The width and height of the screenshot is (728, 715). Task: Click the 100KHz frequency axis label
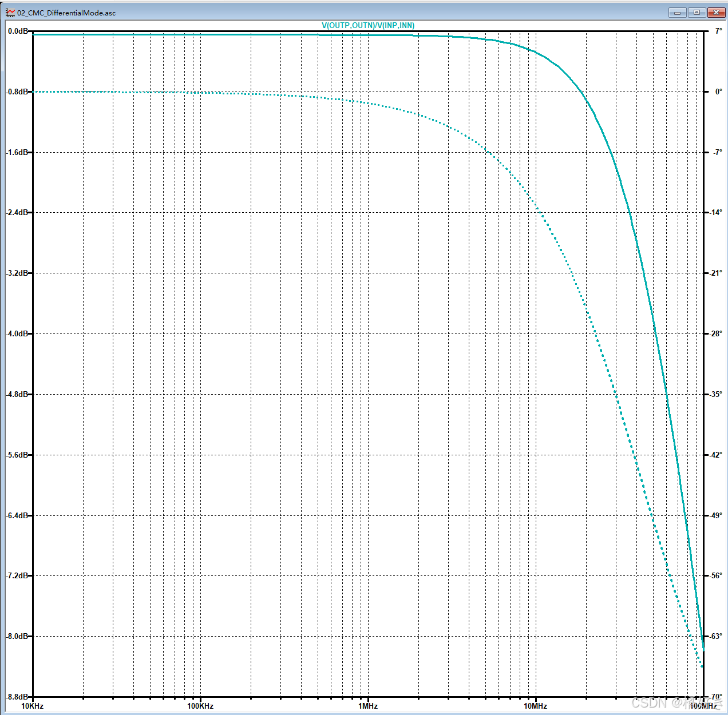click(200, 706)
